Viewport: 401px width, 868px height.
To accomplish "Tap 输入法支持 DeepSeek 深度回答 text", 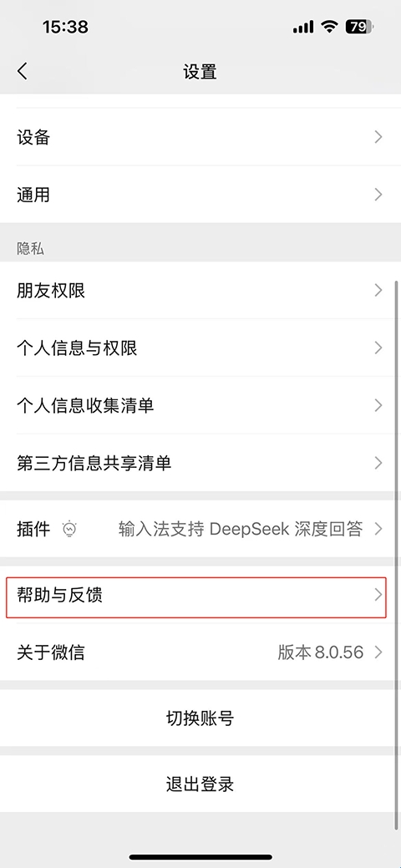I will coord(241,529).
